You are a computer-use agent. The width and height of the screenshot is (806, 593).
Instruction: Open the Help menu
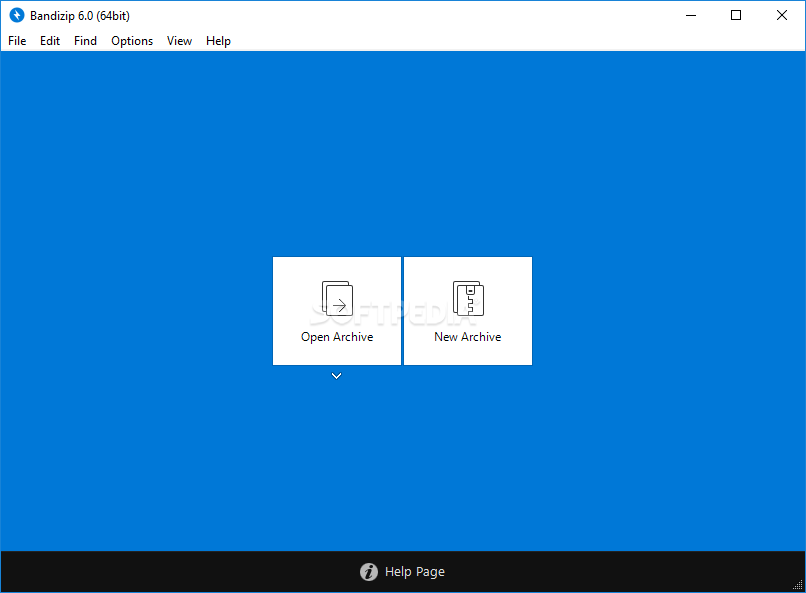[218, 41]
